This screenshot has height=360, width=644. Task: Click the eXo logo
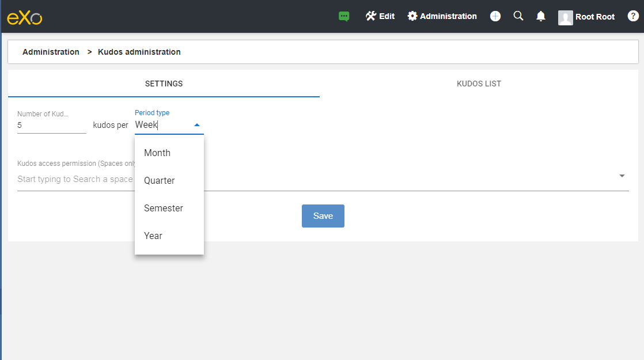point(25,18)
